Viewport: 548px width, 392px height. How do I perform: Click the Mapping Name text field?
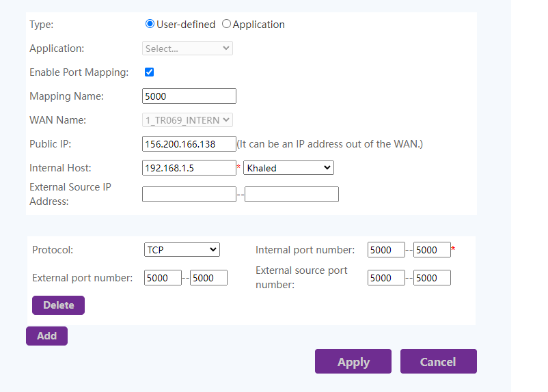[x=189, y=96]
